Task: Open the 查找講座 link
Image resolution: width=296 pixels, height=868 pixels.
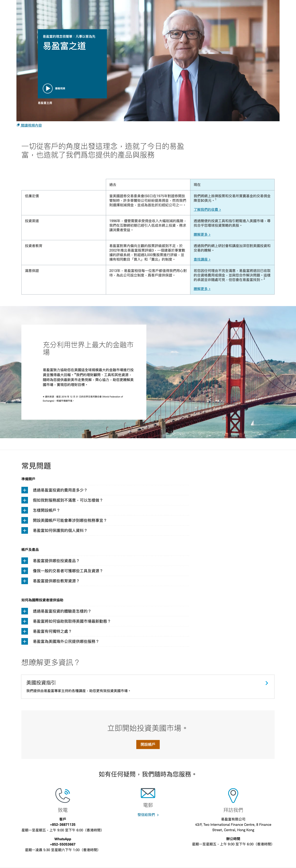Action: click(202, 260)
